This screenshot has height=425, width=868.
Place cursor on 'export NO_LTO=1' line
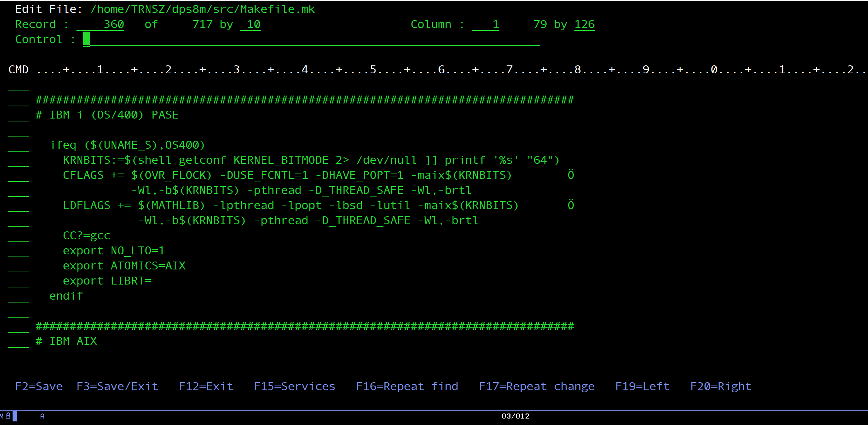coord(113,251)
